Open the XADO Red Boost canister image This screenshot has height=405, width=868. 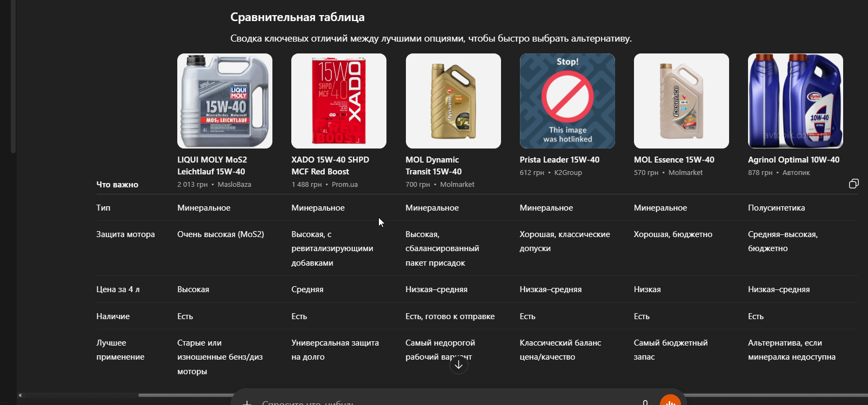[339, 101]
